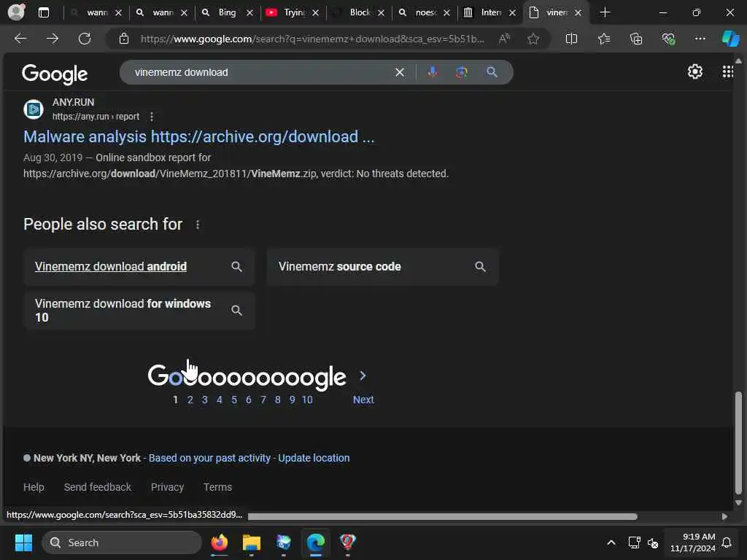View site information lock icon

click(x=124, y=39)
